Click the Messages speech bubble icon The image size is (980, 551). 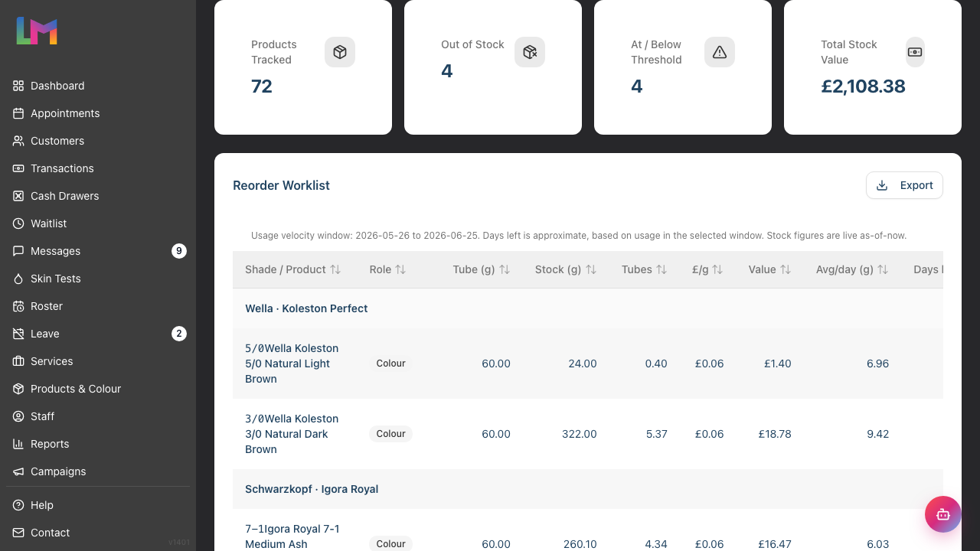[18, 251]
